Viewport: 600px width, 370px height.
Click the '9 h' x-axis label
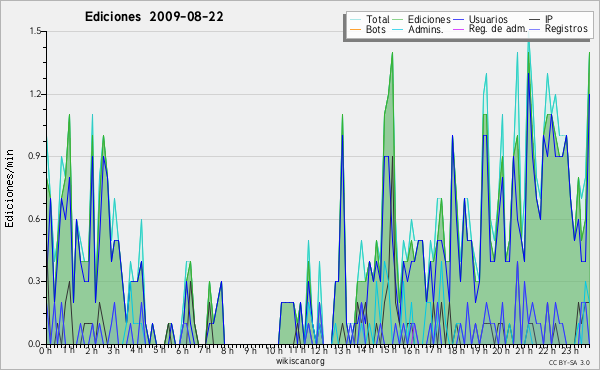pos(250,351)
